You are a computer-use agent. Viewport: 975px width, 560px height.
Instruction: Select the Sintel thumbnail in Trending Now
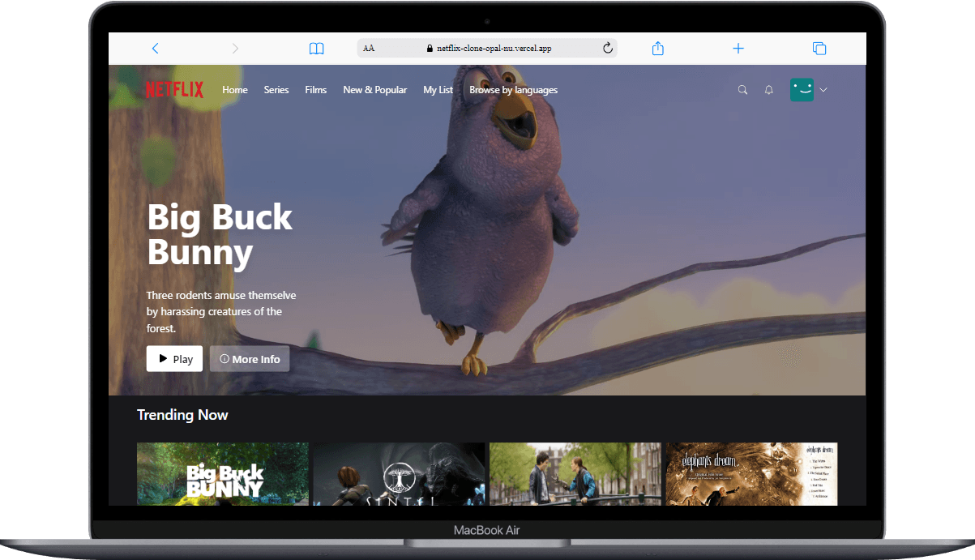(399, 474)
